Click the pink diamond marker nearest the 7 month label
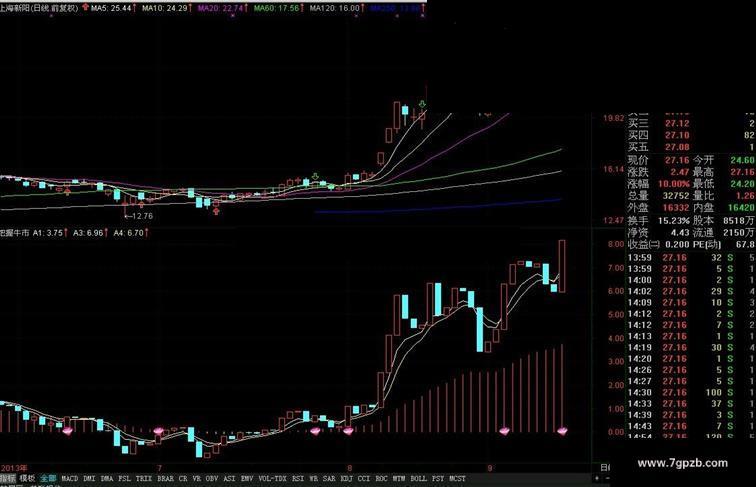Screen dimensions: 756x487 click(x=159, y=431)
